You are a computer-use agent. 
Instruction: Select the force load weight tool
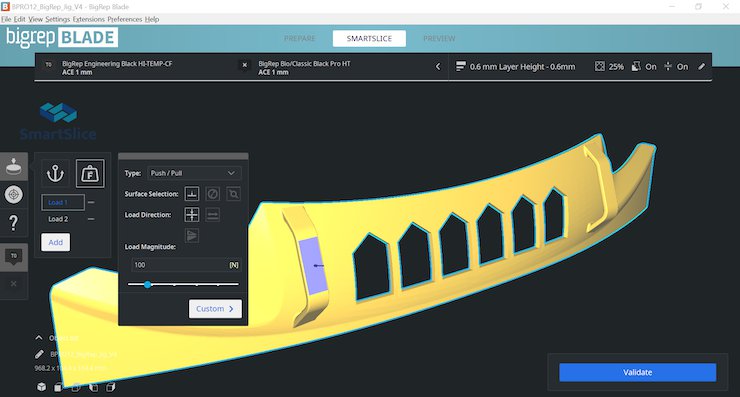click(90, 173)
